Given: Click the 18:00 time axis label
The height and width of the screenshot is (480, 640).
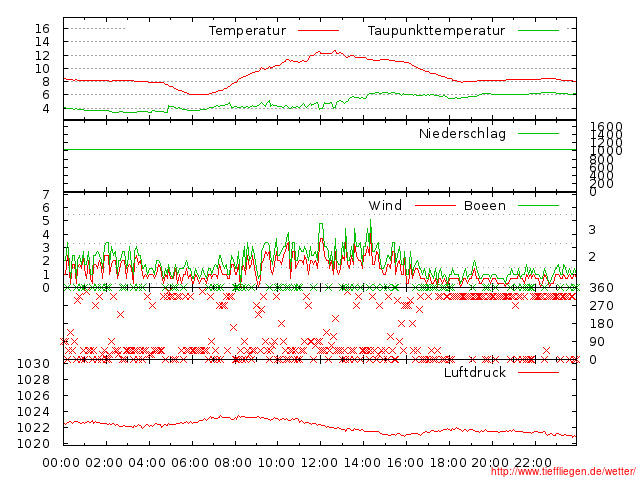Looking at the screenshot, I should (x=448, y=463).
